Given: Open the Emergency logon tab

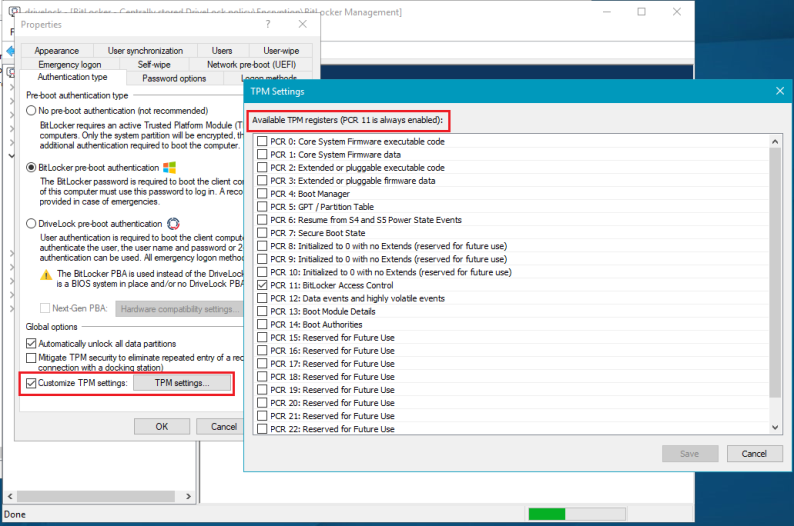Looking at the screenshot, I should pyautogui.click(x=72, y=64).
